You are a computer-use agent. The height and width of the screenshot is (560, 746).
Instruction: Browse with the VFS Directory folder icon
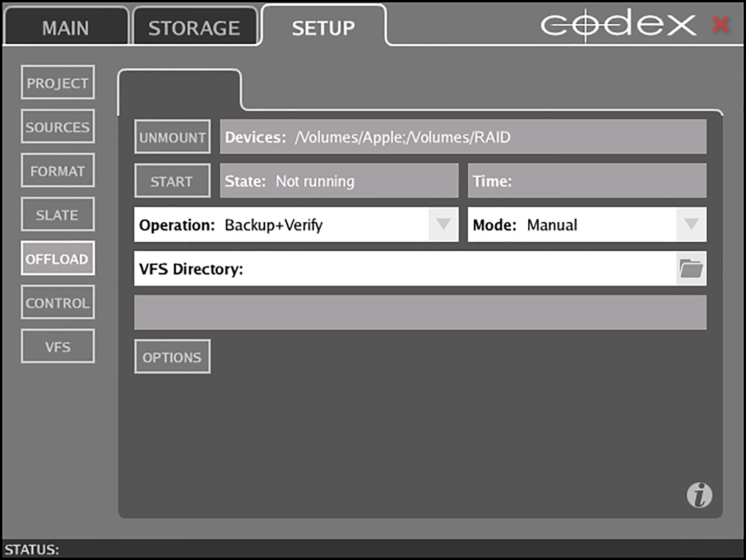tap(691, 269)
